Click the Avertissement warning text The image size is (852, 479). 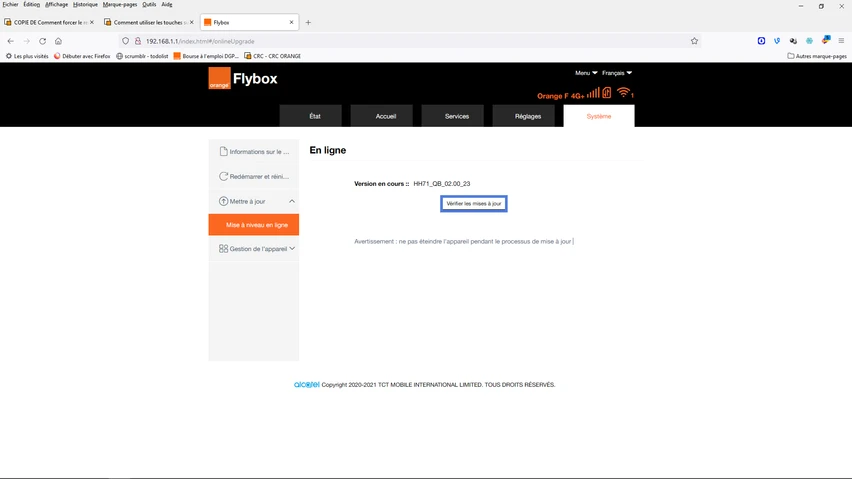[463, 241]
